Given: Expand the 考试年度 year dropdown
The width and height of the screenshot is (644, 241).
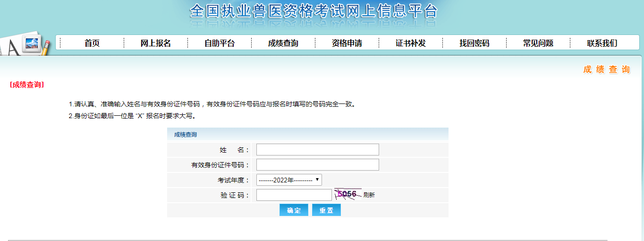Looking at the screenshot, I should [289, 180].
